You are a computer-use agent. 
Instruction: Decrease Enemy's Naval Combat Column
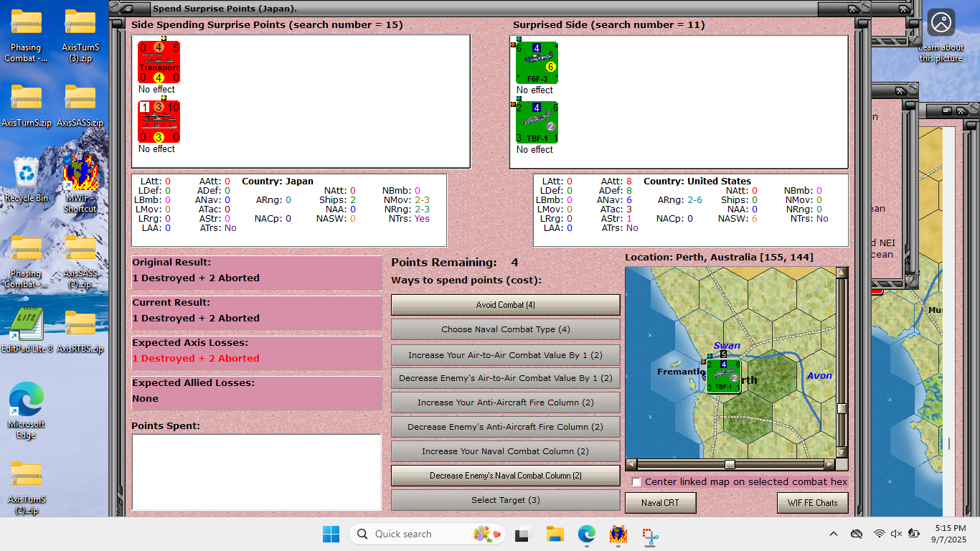click(x=505, y=476)
